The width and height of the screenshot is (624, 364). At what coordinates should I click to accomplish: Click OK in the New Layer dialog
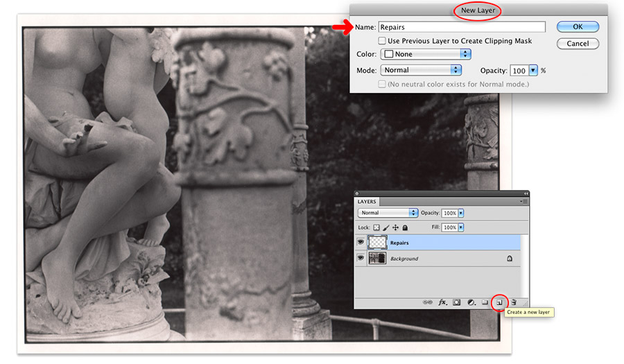[x=578, y=27]
